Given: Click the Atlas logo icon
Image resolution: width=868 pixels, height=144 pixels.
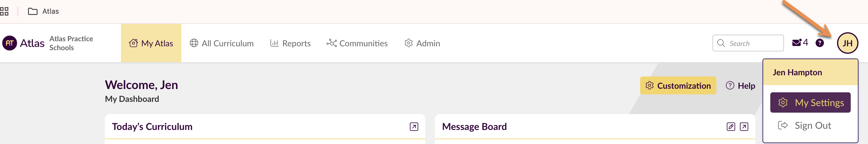Looking at the screenshot, I should [10, 43].
